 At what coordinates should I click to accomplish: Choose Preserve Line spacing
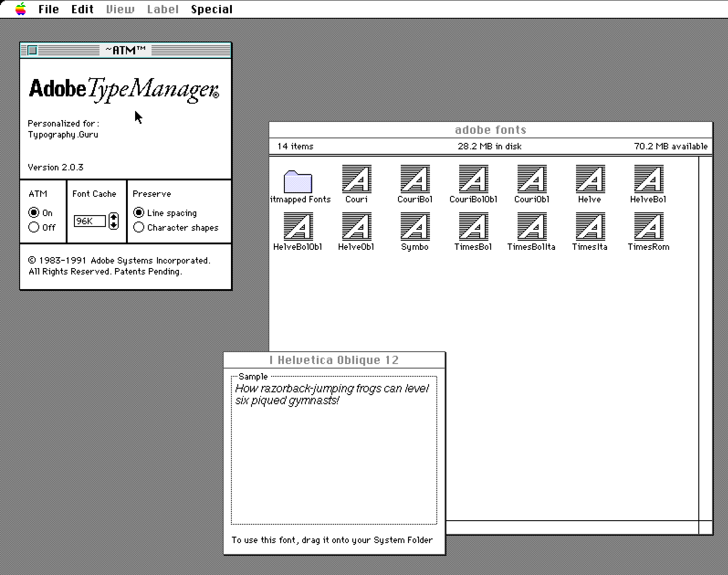[x=139, y=213]
